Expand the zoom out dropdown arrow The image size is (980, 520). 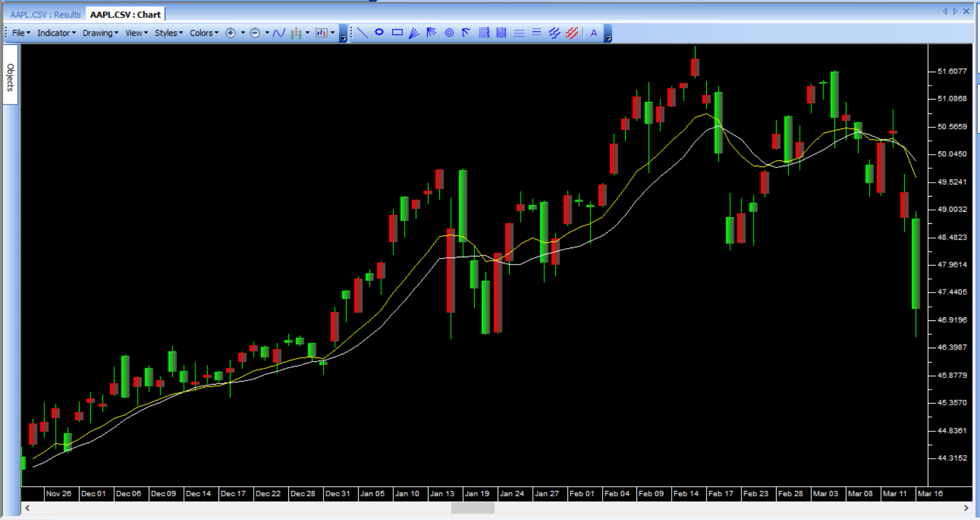(x=267, y=33)
